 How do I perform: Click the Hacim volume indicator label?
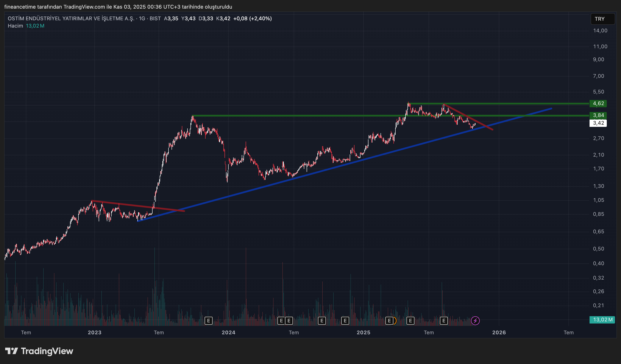point(15,26)
